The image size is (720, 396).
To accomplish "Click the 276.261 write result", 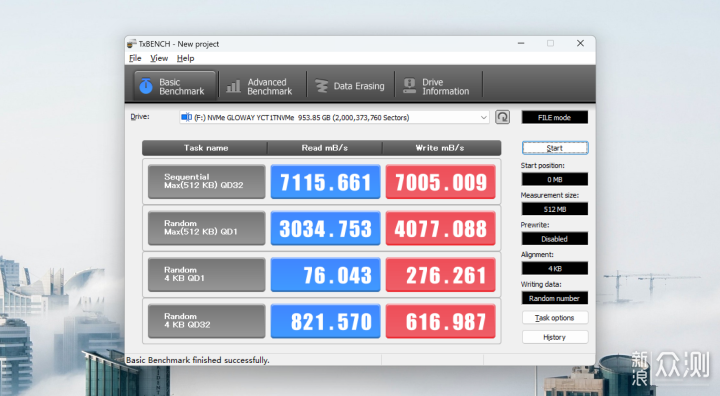I will (x=441, y=275).
